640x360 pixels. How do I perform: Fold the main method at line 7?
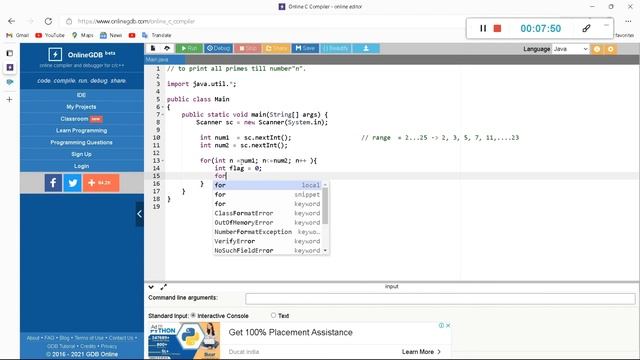(162, 115)
